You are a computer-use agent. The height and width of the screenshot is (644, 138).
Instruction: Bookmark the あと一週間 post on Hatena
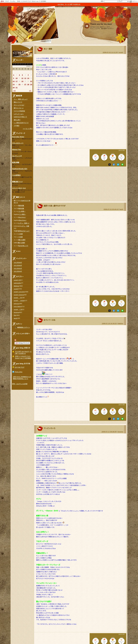118,165
